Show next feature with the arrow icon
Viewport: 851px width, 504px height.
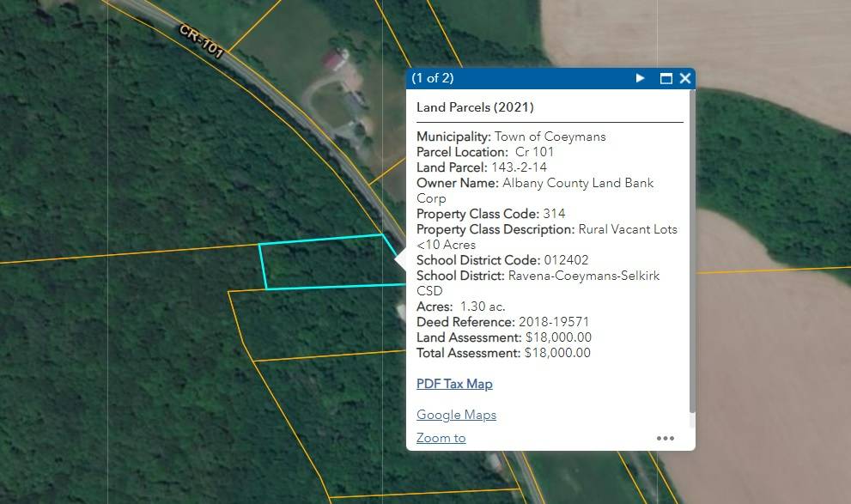tap(641, 78)
